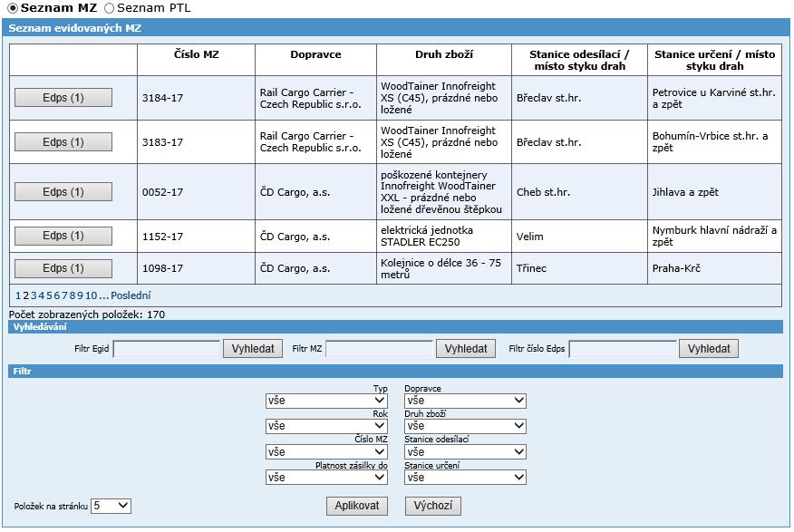
Task: Click the Stanice určení column header
Action: pyautogui.click(x=715, y=60)
